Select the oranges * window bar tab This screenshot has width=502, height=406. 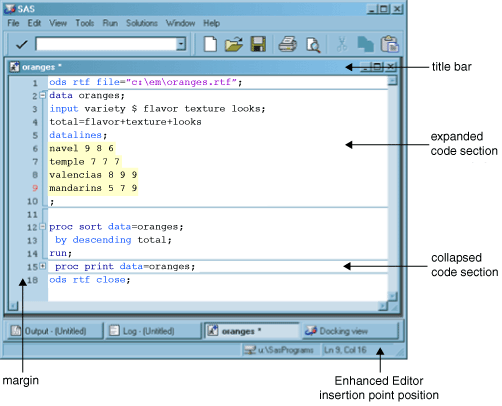[252, 331]
